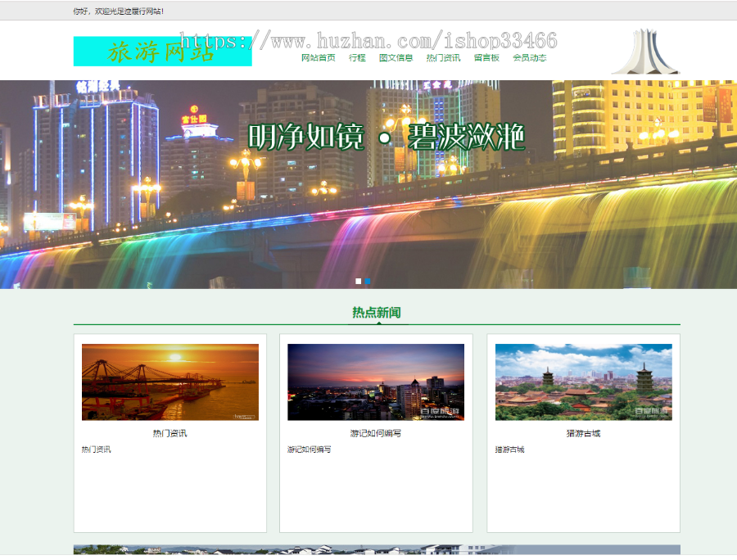The image size is (737, 560).
Task: Open the sunset harbor image in the 热门资讯 card
Action: point(170,382)
